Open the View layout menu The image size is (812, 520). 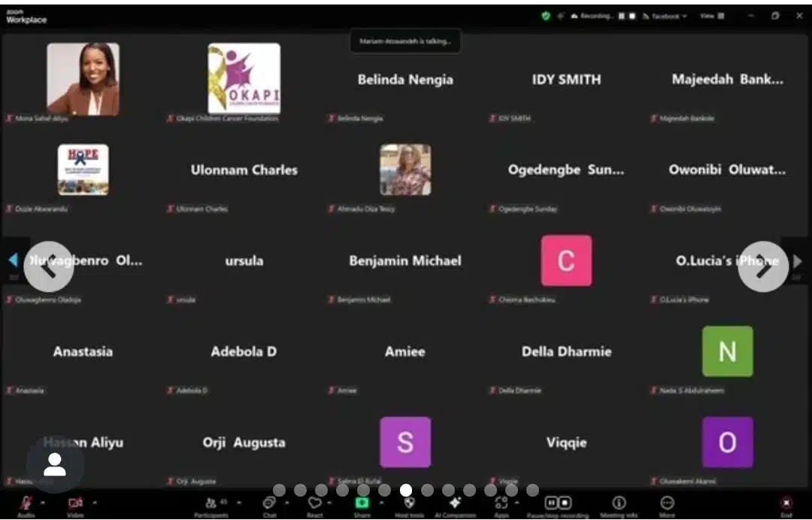(x=711, y=16)
